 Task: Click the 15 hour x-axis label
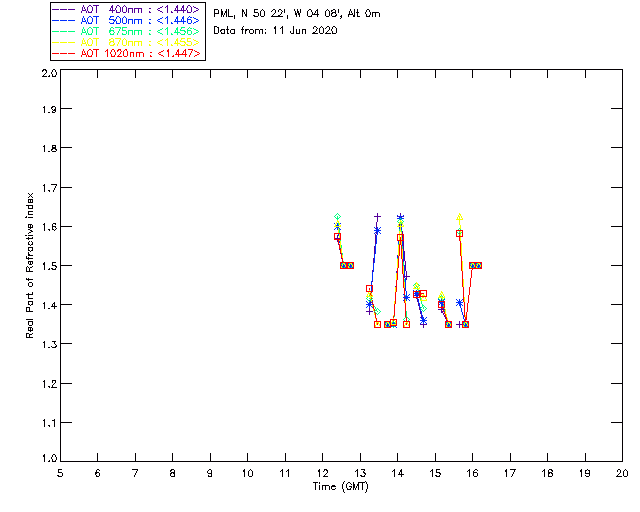(x=435, y=473)
